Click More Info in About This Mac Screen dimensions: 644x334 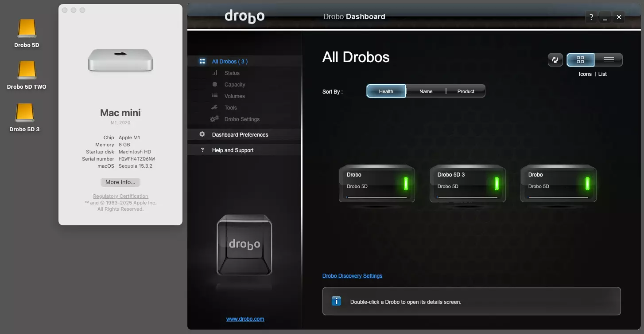[120, 182]
